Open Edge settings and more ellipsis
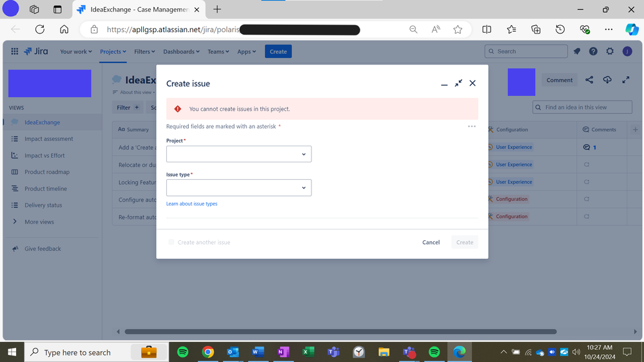 click(x=609, y=30)
